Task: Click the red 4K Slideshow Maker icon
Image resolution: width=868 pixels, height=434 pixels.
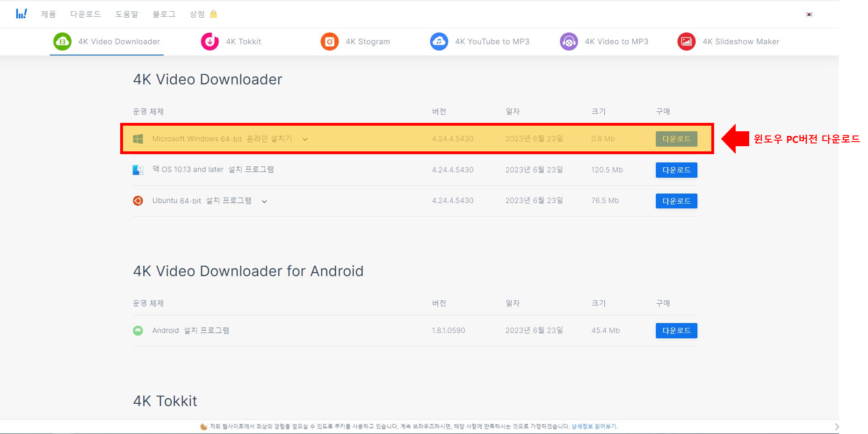Action: tap(687, 42)
